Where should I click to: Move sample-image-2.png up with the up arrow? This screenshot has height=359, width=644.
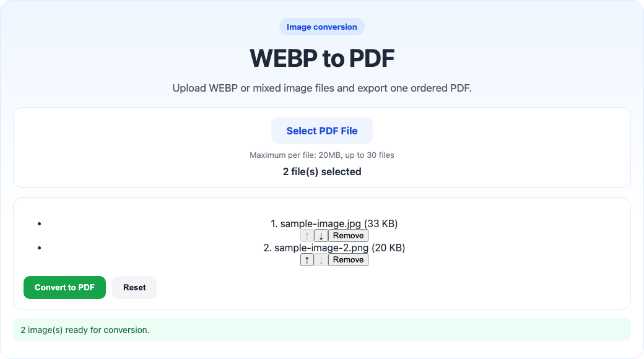click(307, 259)
